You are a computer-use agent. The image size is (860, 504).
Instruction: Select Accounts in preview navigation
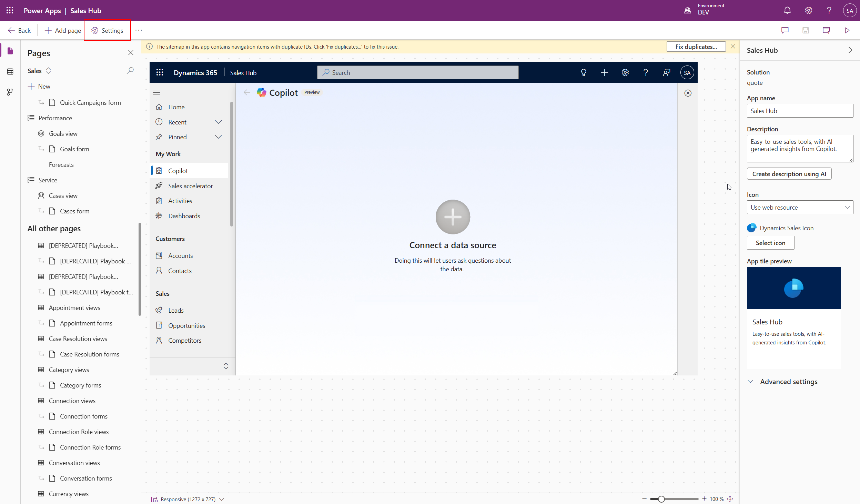click(189, 255)
